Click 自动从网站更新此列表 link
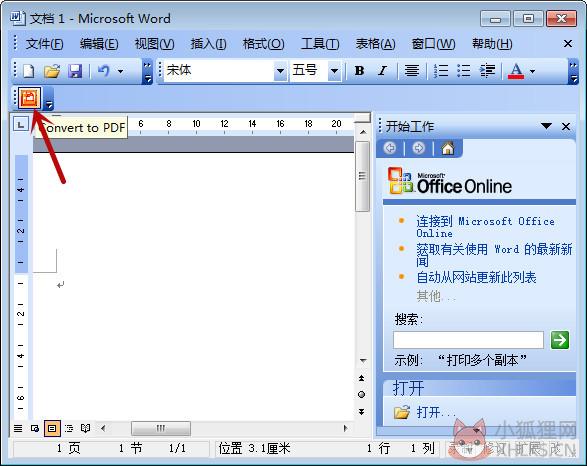Screen dimensions: 587x466 point(476,277)
